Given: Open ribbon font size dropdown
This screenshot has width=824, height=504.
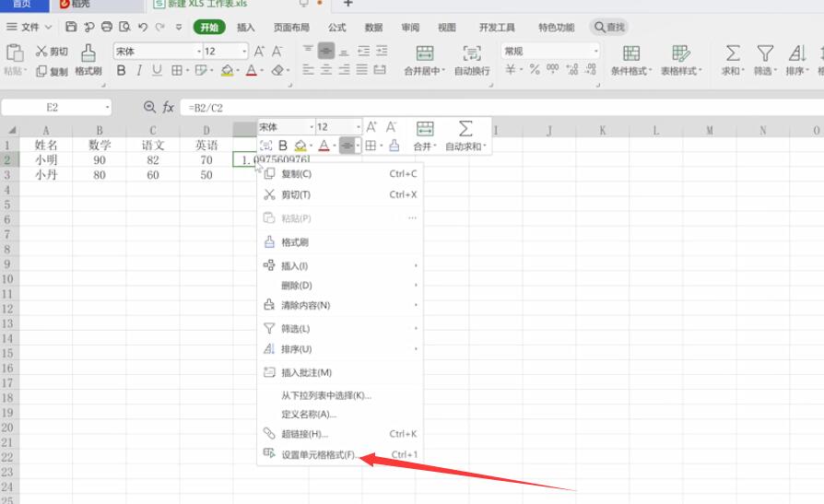Looking at the screenshot, I should (244, 51).
